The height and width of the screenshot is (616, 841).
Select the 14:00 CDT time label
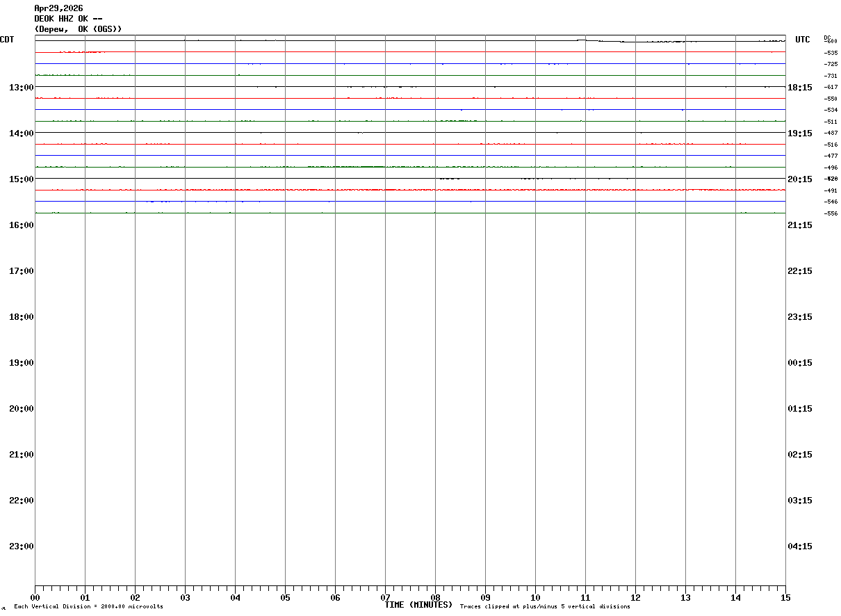tap(21, 133)
